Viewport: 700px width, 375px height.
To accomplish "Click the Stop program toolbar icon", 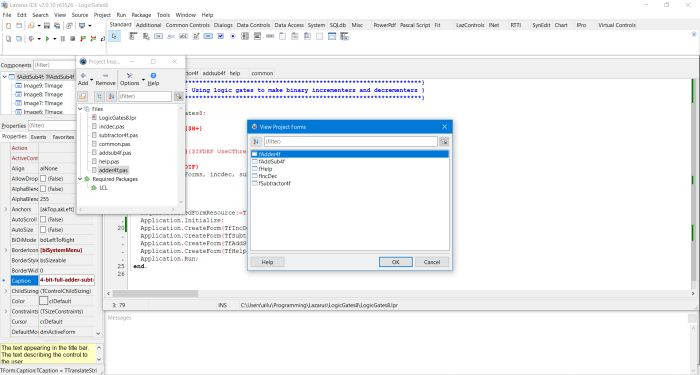I will pos(72,39).
